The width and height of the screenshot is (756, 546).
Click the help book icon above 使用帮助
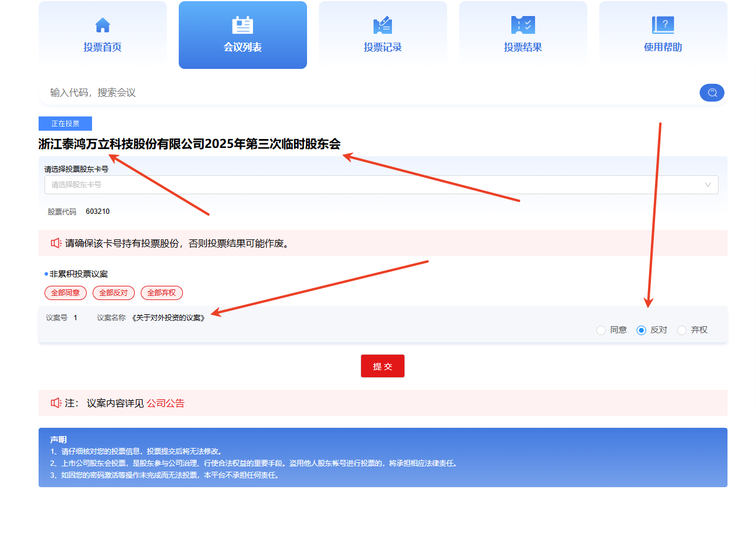663,25
